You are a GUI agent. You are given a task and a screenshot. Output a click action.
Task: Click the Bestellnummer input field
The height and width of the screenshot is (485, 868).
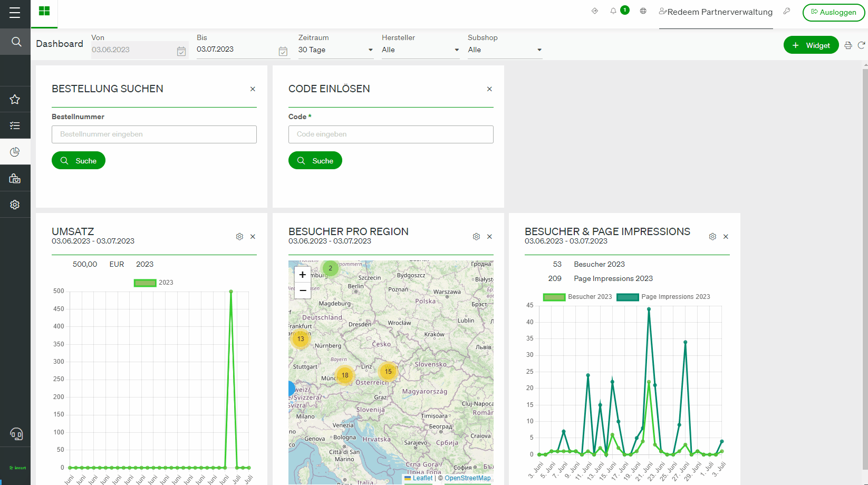click(154, 134)
